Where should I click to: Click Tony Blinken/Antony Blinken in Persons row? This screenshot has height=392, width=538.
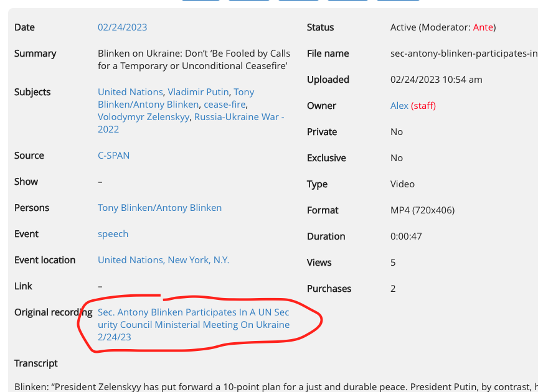[159, 208]
